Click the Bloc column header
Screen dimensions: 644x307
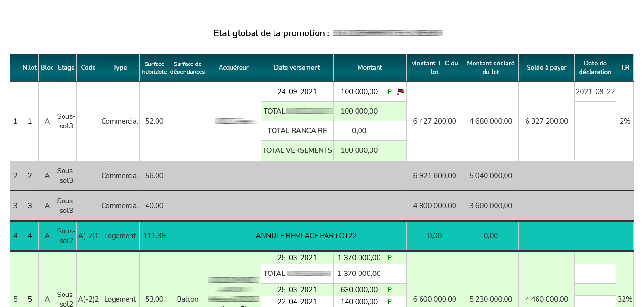point(47,68)
